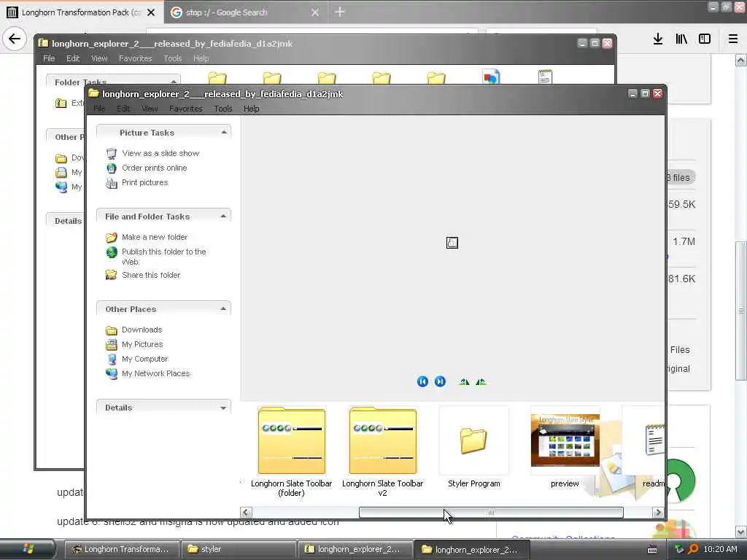The image size is (747, 560).
Task: Click View as a slide show icon
Action: (112, 153)
